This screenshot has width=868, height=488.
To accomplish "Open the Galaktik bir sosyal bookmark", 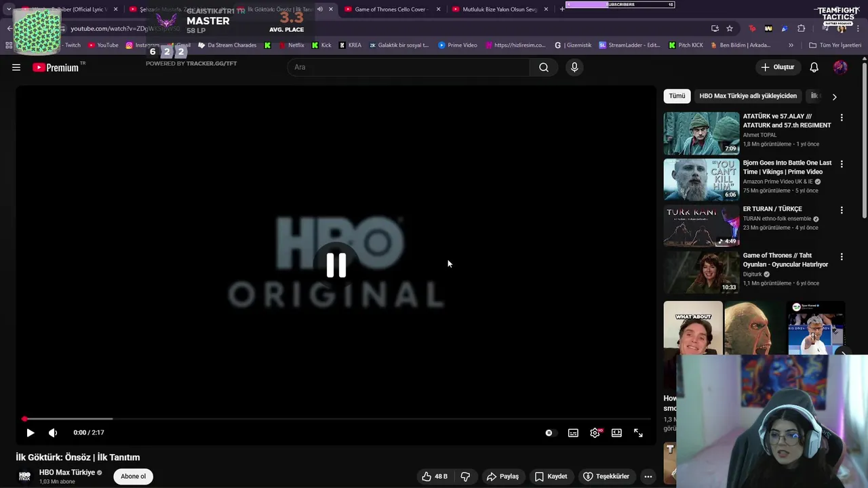I will tap(399, 45).
